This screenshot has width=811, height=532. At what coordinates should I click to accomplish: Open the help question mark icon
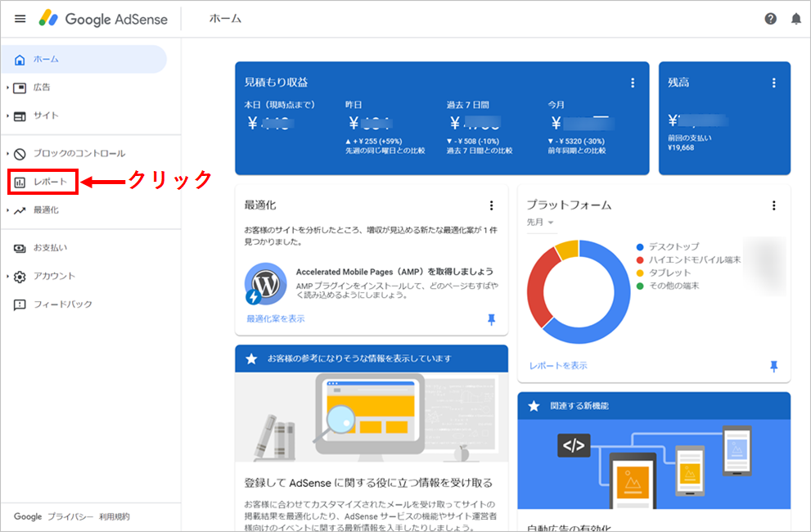click(770, 19)
